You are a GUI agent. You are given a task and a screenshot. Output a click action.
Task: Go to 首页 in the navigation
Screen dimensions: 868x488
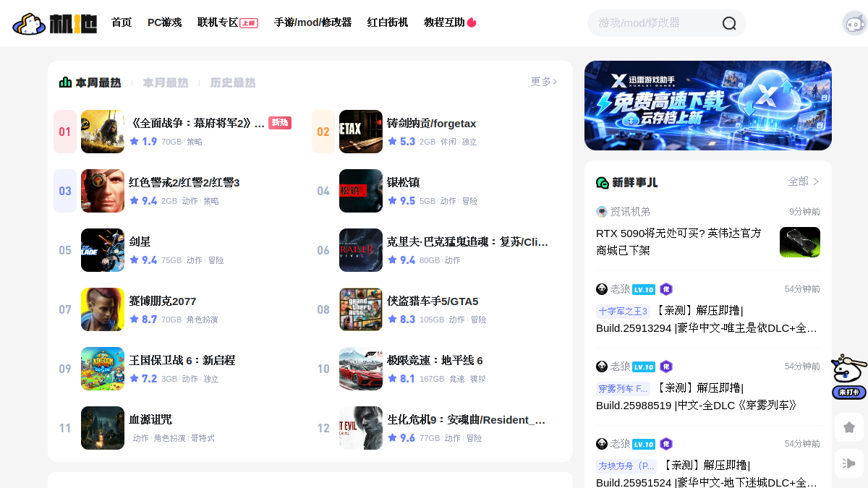pos(122,22)
